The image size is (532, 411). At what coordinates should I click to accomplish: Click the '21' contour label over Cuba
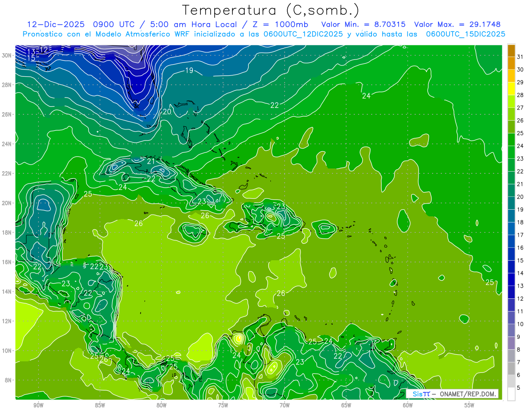pos(151,161)
